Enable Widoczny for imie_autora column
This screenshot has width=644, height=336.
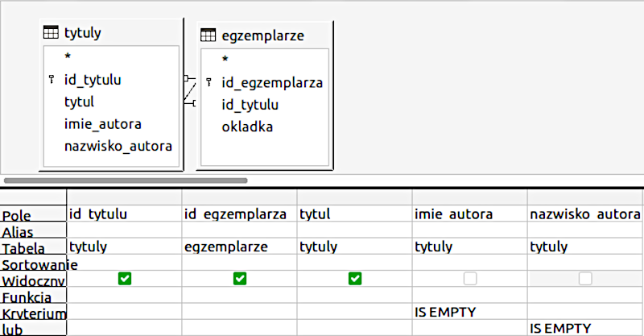click(x=470, y=279)
